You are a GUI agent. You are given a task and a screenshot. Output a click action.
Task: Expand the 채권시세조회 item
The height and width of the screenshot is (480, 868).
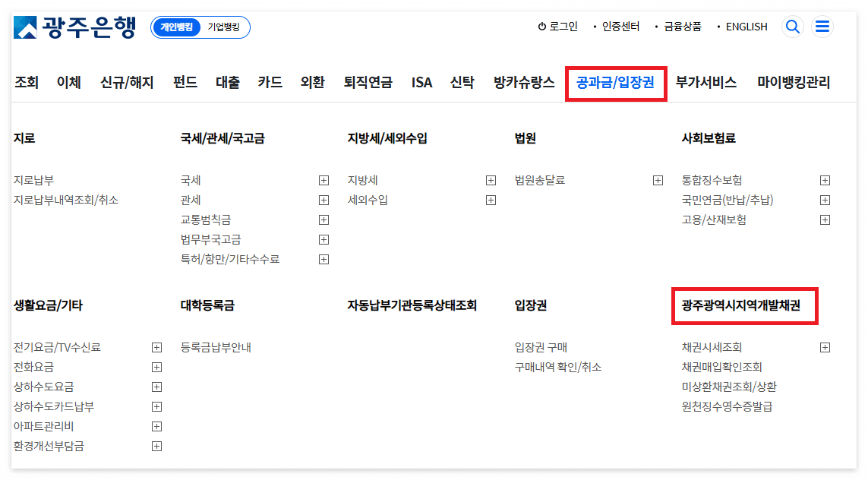(x=825, y=347)
